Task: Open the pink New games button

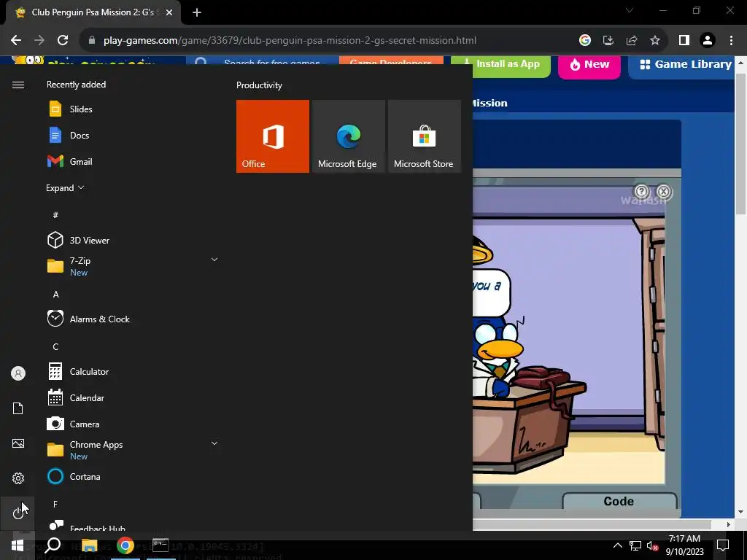Action: pyautogui.click(x=589, y=65)
